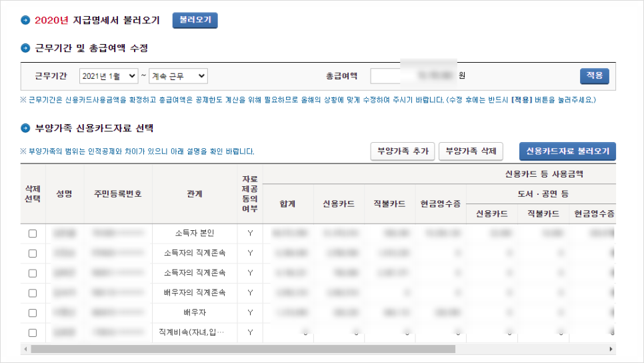Click the 도서·공연 등 group header
The width and height of the screenshot is (644, 363).
(x=543, y=194)
